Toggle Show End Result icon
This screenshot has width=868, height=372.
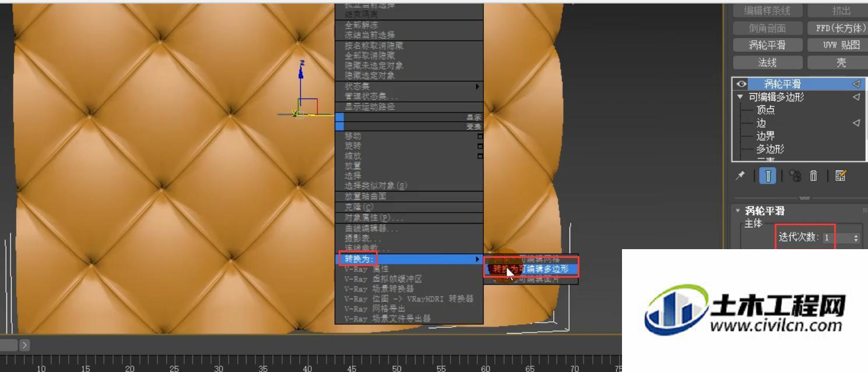tap(768, 176)
